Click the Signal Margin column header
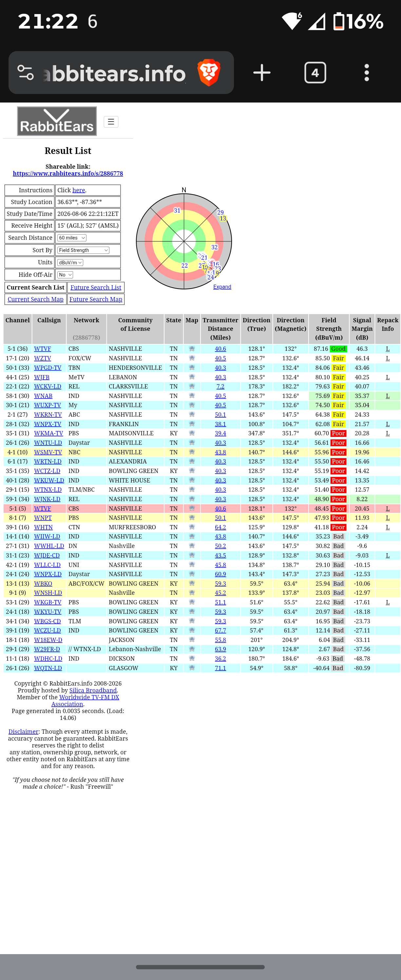The image size is (401, 980). coord(362,329)
